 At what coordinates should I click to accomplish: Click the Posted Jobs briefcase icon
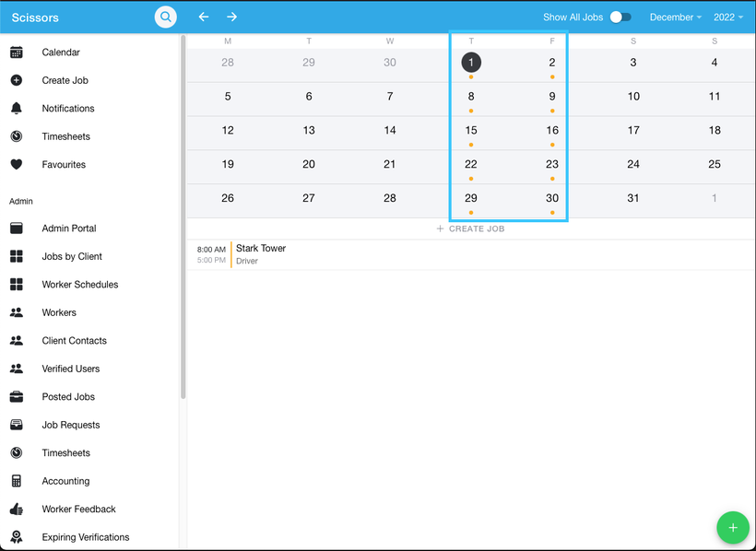coord(17,397)
